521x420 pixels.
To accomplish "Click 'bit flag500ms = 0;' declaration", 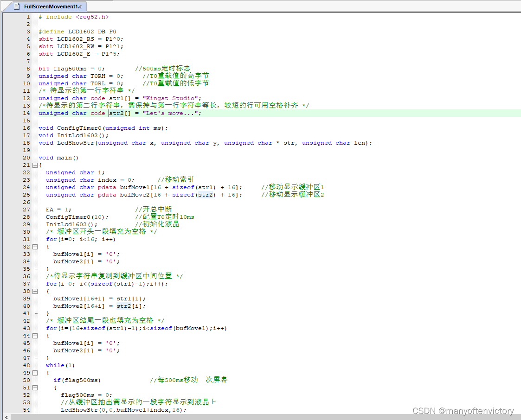I will click(x=71, y=69).
